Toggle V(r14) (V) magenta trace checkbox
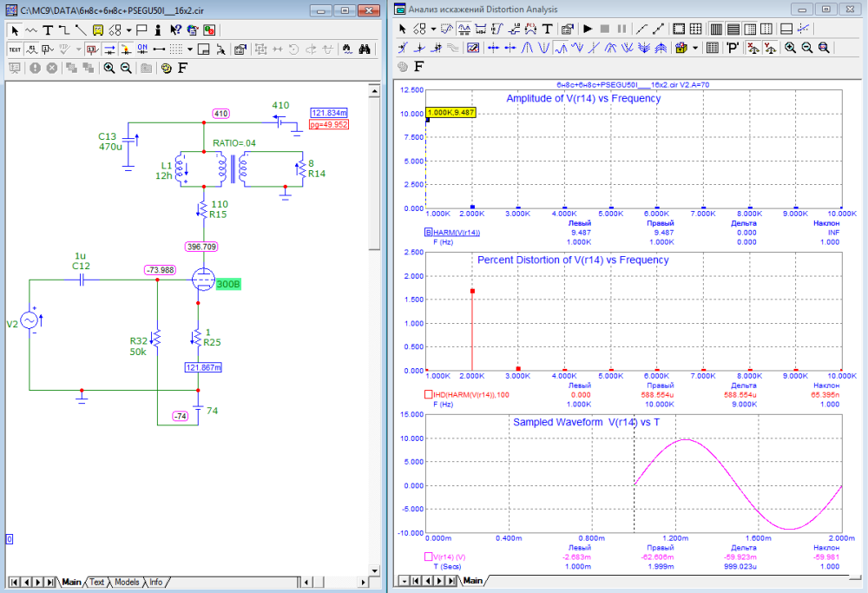The height and width of the screenshot is (593, 868). pos(428,557)
